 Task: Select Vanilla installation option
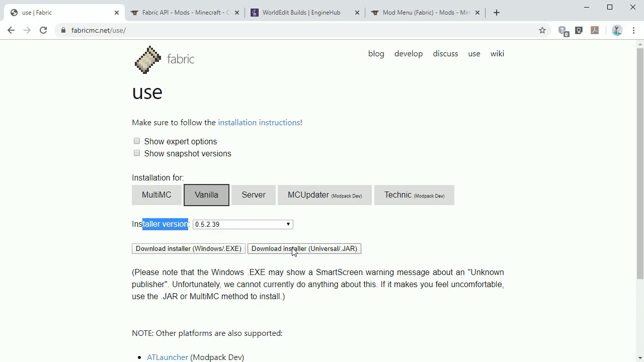coord(206,195)
